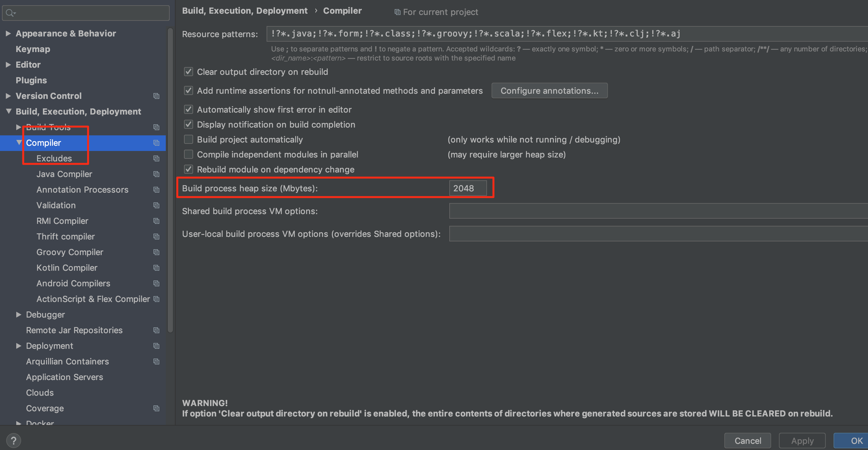
Task: Toggle Compile independent modules in parallel
Action: coord(188,155)
